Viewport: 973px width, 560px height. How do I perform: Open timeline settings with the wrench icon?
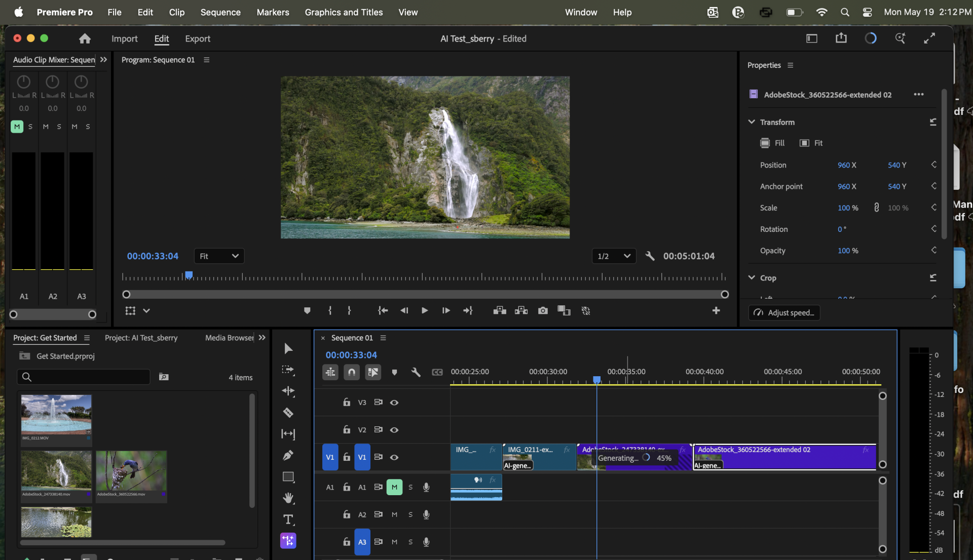[x=416, y=372]
